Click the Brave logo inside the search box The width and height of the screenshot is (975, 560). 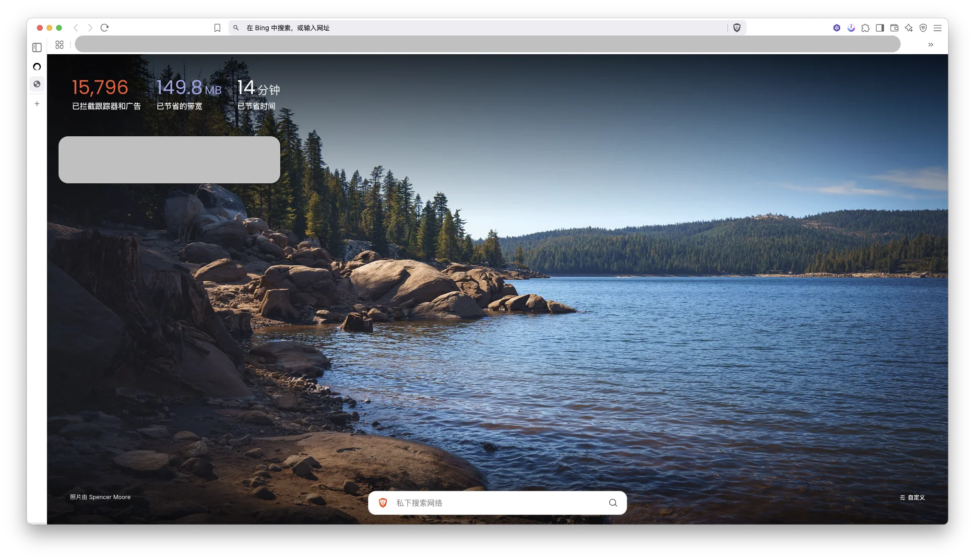point(383,503)
